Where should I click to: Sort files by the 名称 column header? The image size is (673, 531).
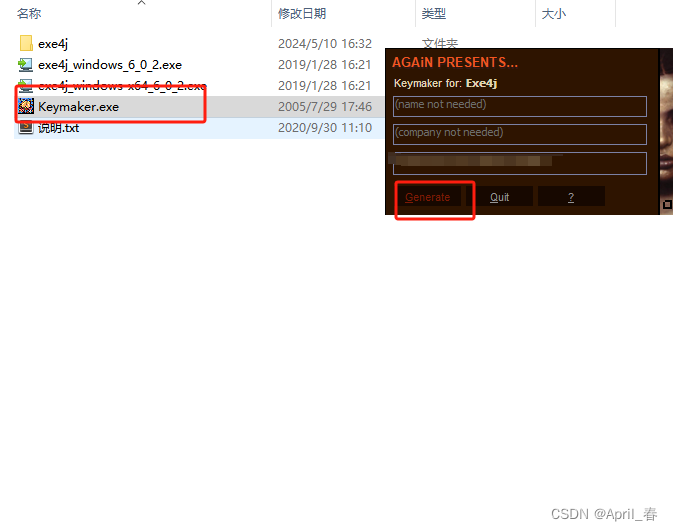[29, 14]
